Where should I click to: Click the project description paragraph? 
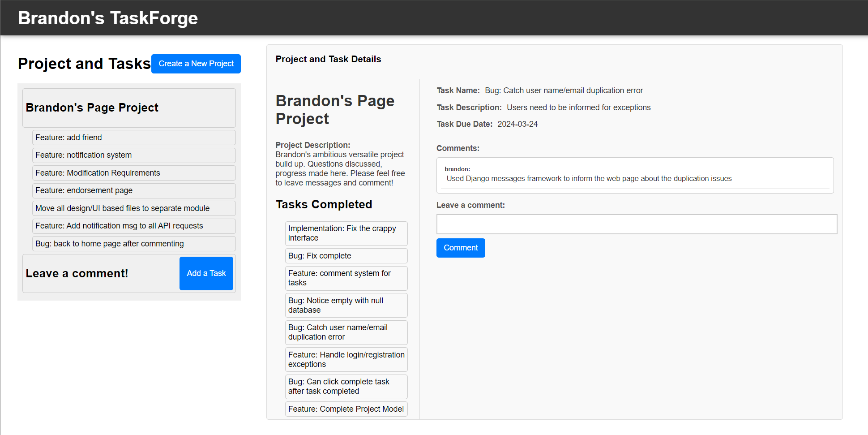340,168
